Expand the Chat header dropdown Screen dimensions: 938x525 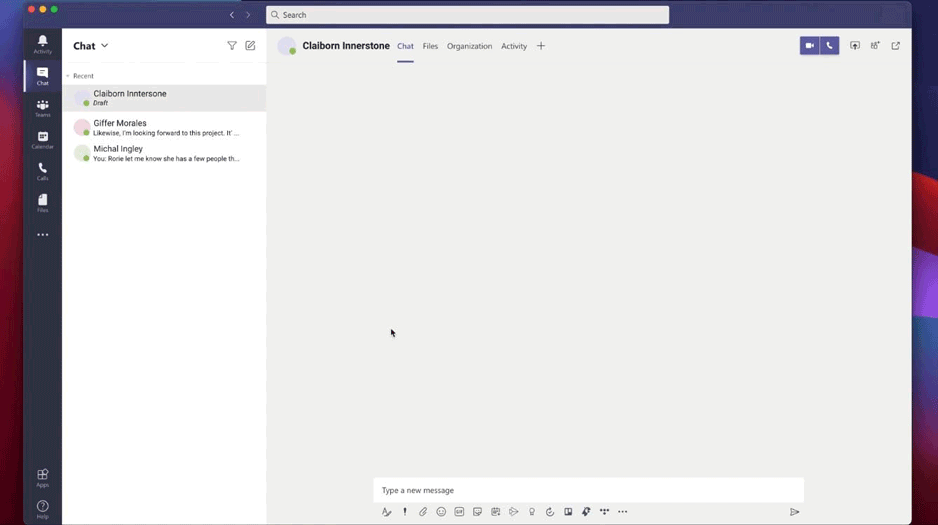click(105, 45)
